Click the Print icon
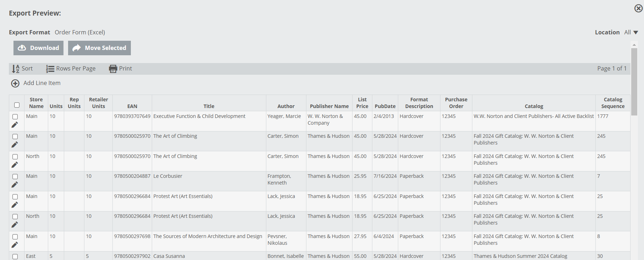This screenshot has width=644, height=260. point(113,69)
